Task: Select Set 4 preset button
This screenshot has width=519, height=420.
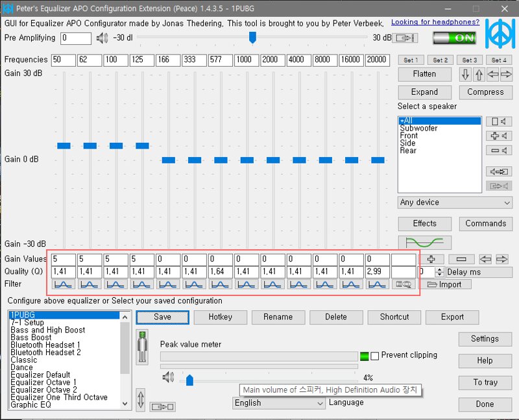Action: (x=499, y=60)
